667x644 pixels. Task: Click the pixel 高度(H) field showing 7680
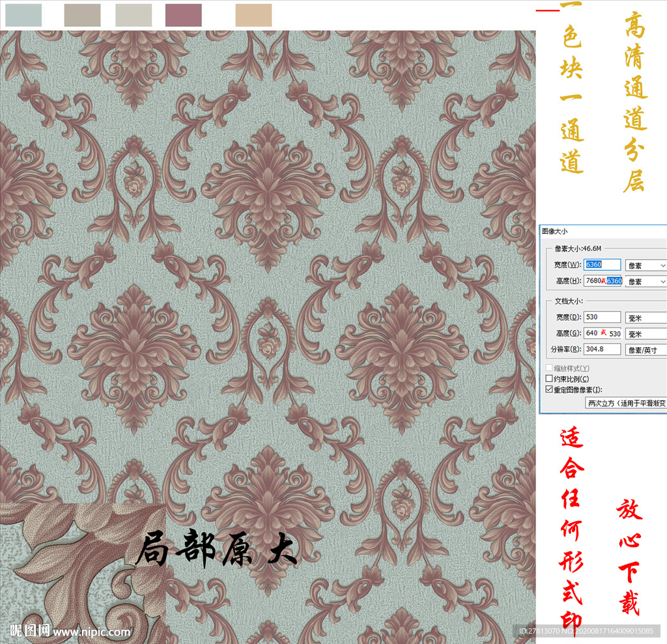coord(602,281)
